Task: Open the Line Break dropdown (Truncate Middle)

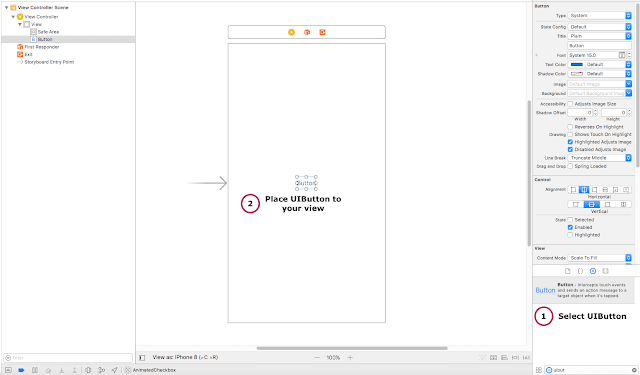Action: 600,158
